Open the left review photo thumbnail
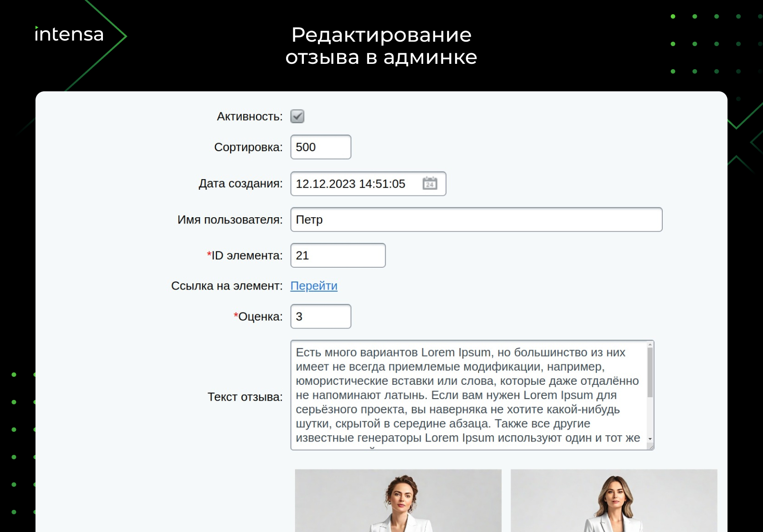The height and width of the screenshot is (532, 763). click(398, 501)
